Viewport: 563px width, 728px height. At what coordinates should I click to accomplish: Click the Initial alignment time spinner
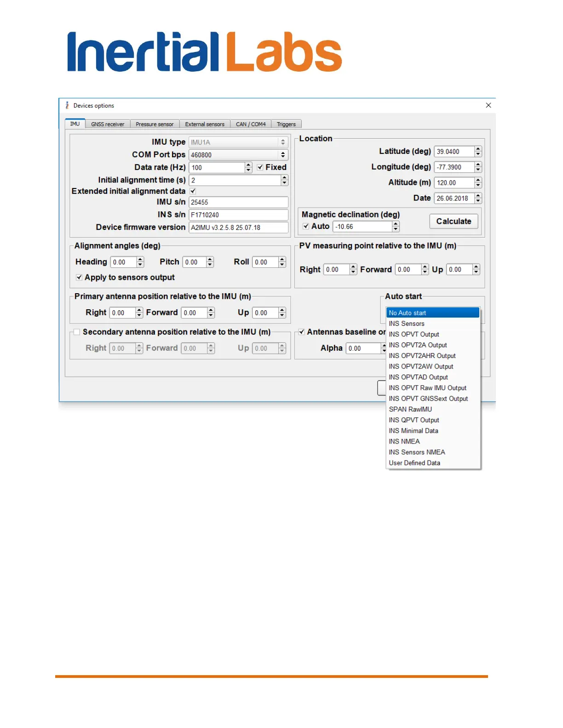(x=284, y=180)
